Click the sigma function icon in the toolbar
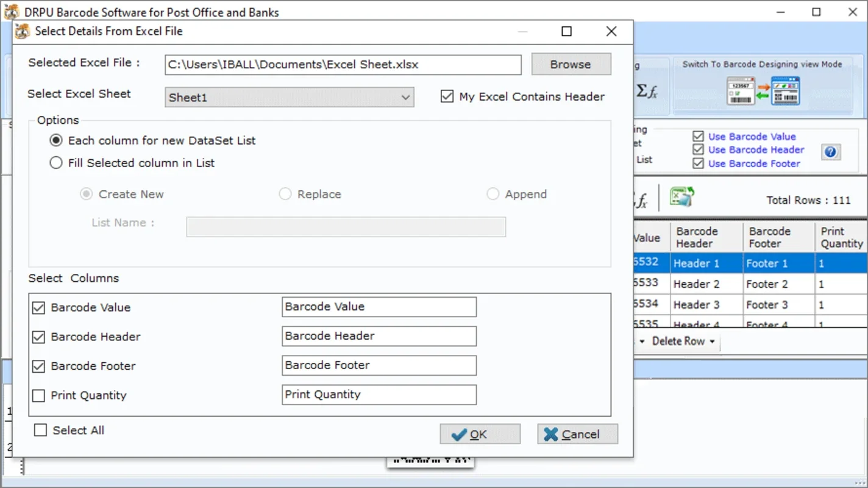The width and height of the screenshot is (868, 488). [x=647, y=91]
